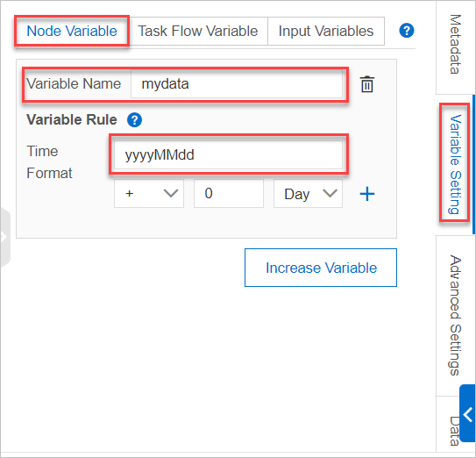Switch to Task Flow Variable tab

[x=197, y=31]
